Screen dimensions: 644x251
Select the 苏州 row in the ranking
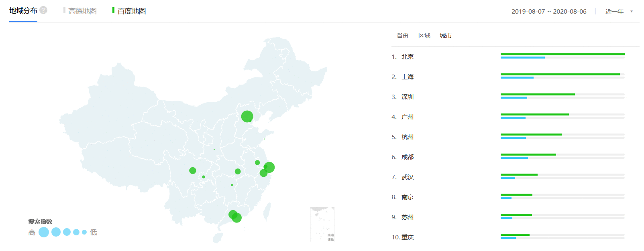[508, 217]
